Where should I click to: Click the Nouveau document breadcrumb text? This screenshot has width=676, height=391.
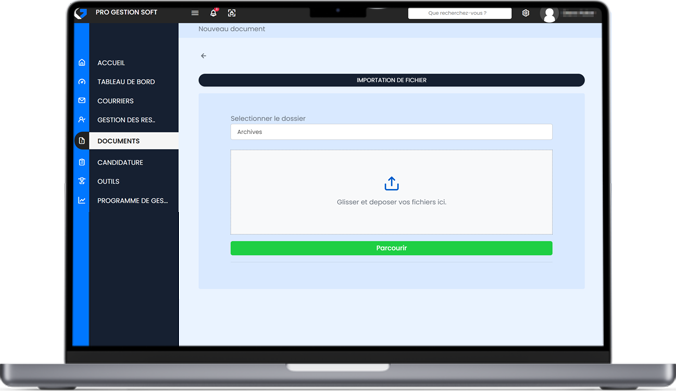coord(232,29)
